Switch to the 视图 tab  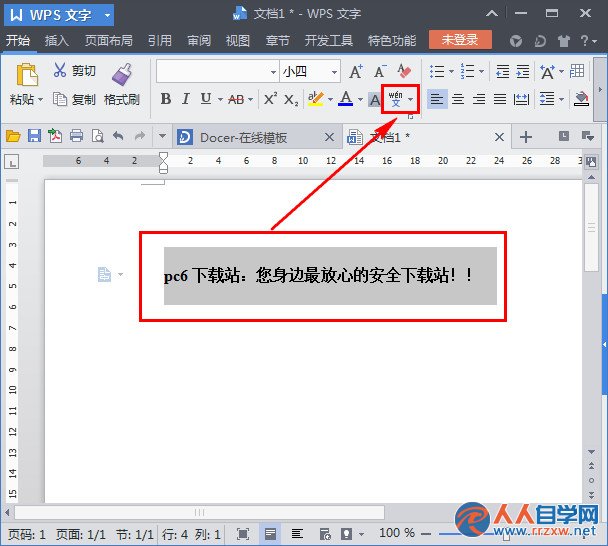tap(238, 40)
